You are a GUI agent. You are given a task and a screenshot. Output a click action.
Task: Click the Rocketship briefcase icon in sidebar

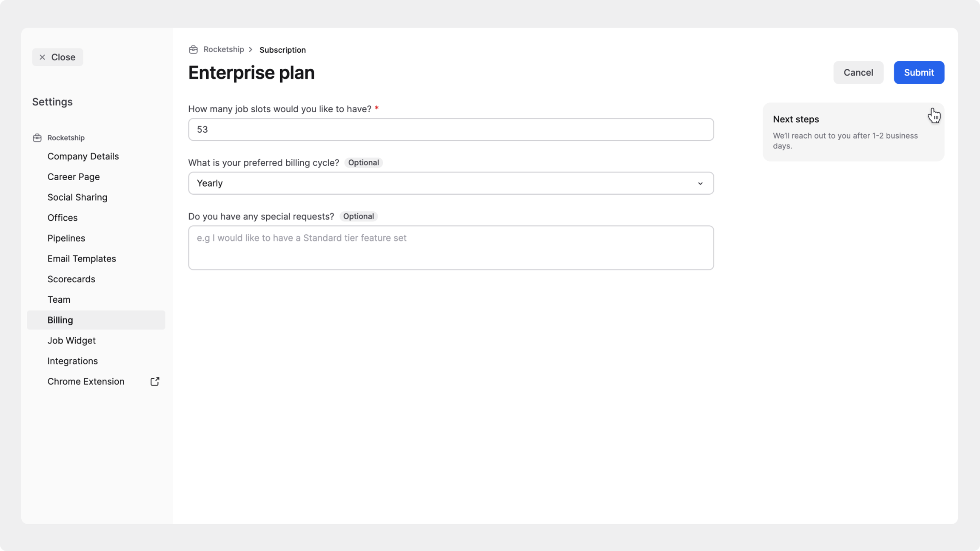tap(37, 138)
